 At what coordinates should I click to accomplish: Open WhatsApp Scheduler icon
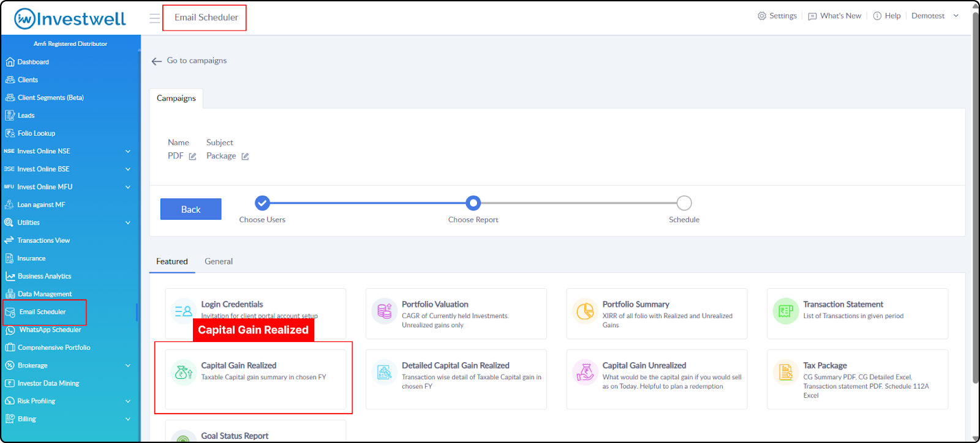pyautogui.click(x=10, y=330)
